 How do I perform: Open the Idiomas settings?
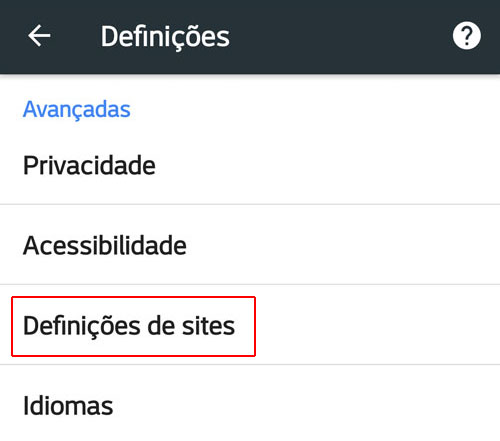click(x=250, y=405)
